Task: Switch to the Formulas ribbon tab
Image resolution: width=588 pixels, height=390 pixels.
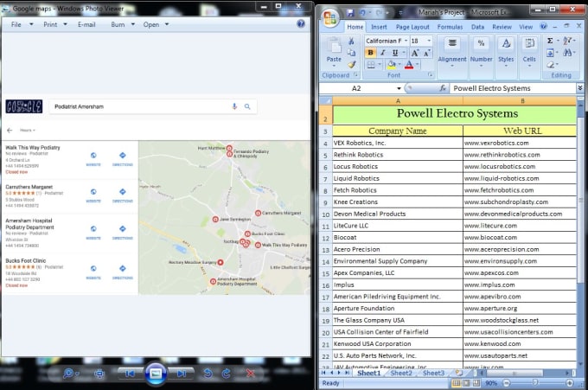Action: [x=450, y=27]
